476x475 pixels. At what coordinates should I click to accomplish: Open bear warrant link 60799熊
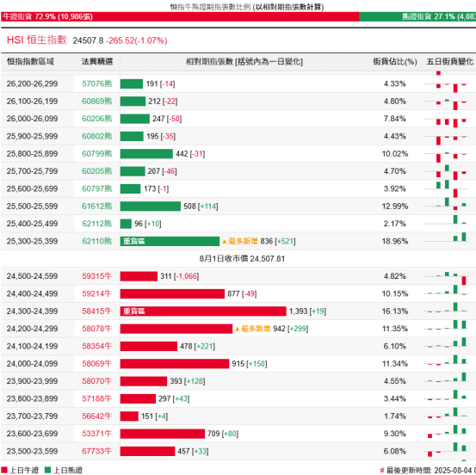point(97,154)
